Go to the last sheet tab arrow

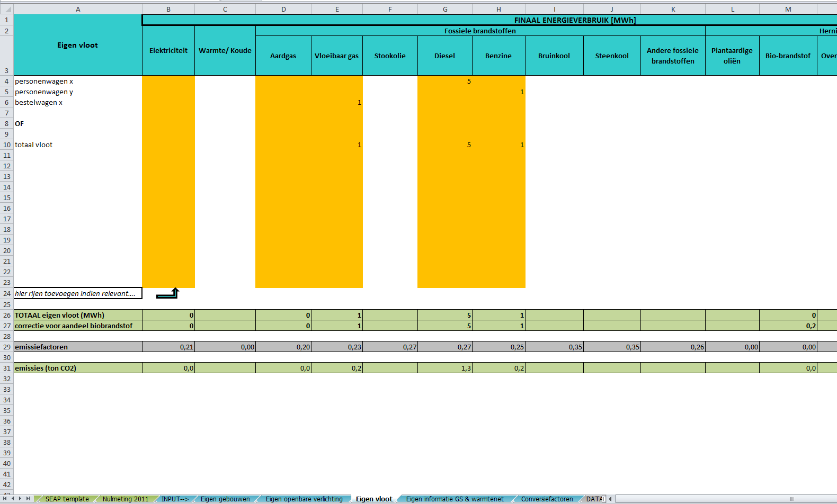point(28,499)
